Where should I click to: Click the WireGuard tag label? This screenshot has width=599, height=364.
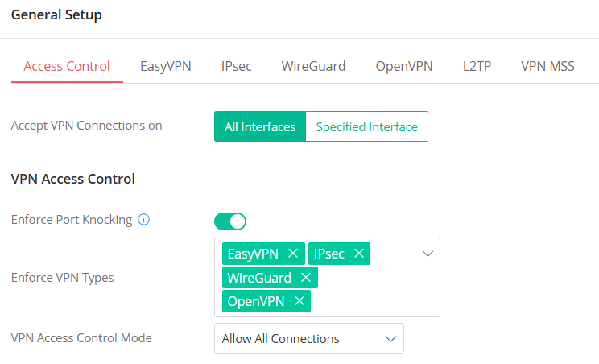259,277
